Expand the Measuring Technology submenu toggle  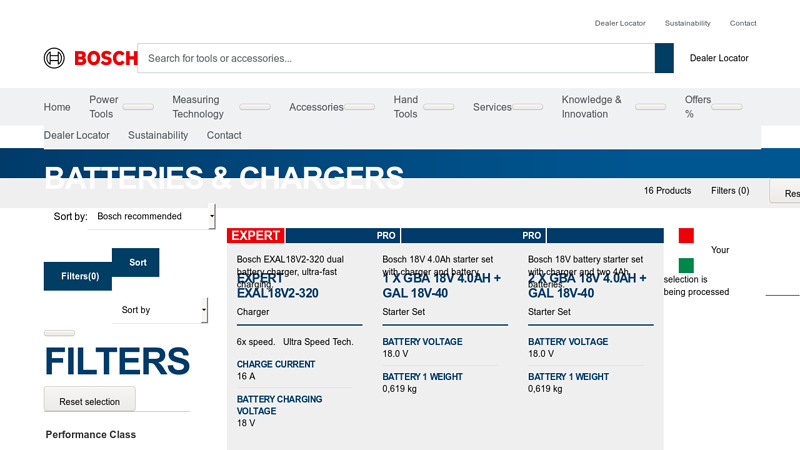(x=255, y=107)
